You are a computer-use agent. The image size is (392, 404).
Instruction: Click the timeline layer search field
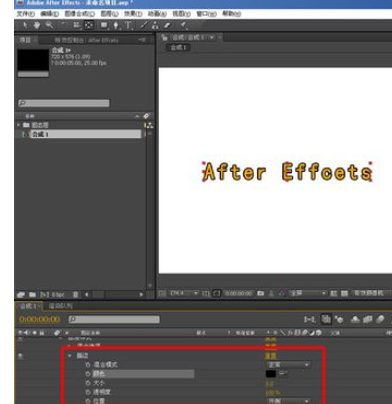tap(114, 319)
